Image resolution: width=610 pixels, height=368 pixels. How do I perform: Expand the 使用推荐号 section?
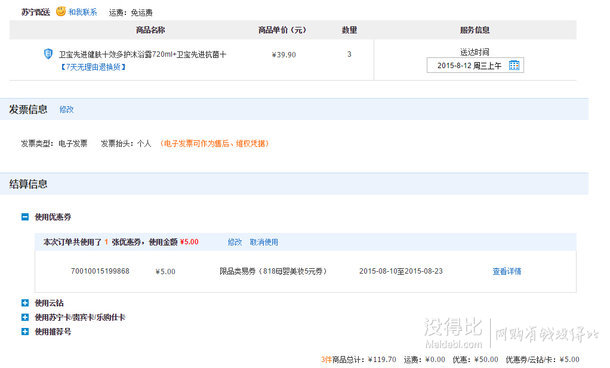click(x=25, y=331)
